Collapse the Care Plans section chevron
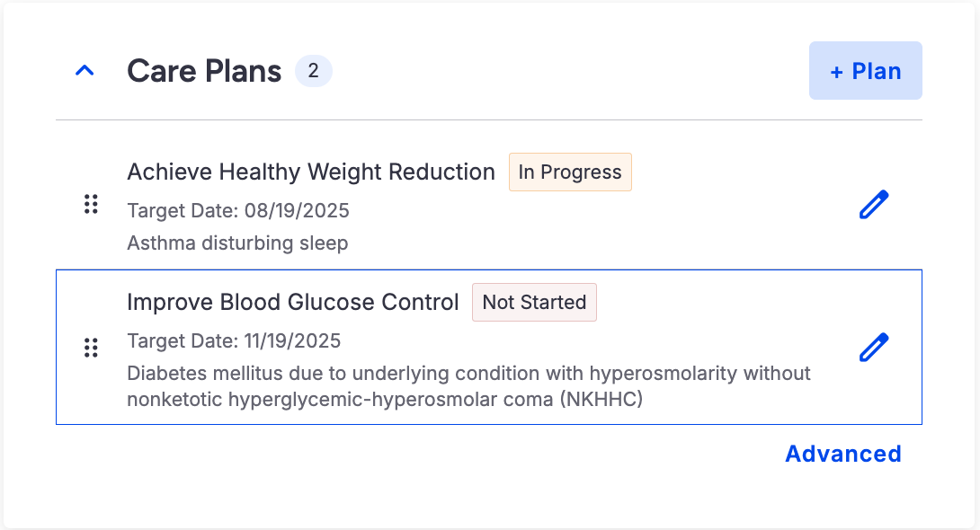 [85, 71]
